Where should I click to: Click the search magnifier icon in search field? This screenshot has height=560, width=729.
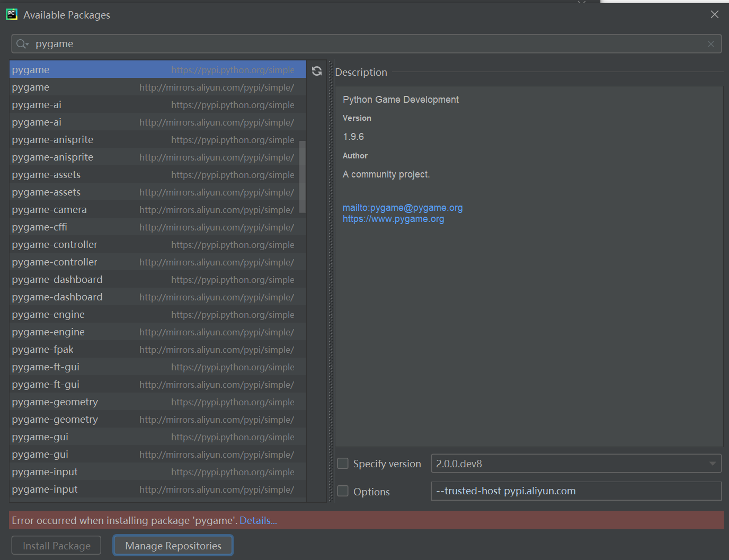22,44
